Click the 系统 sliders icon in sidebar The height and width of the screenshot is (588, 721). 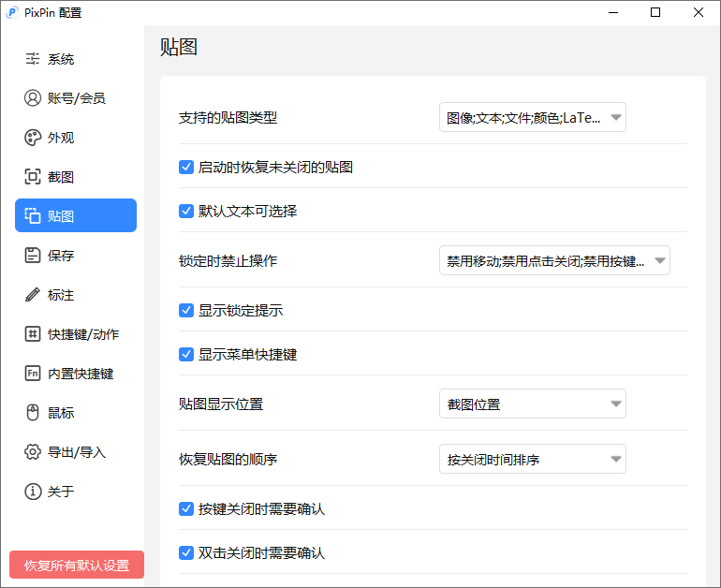coord(32,59)
